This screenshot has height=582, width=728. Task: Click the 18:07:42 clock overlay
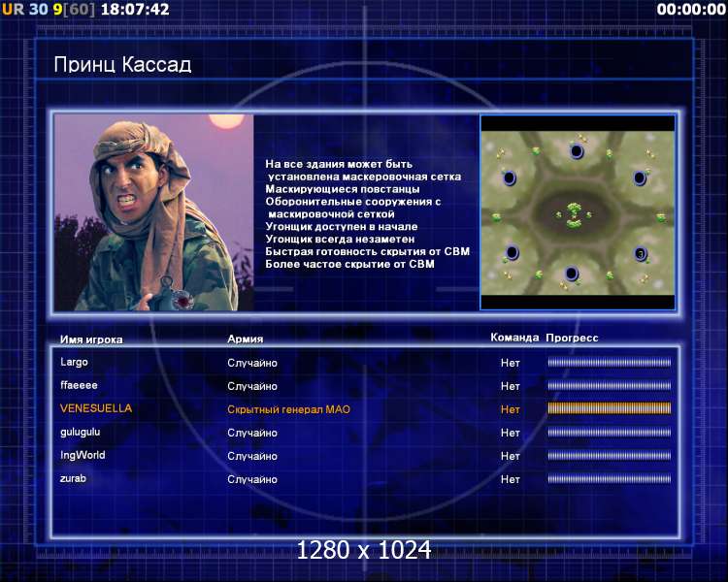135,10
